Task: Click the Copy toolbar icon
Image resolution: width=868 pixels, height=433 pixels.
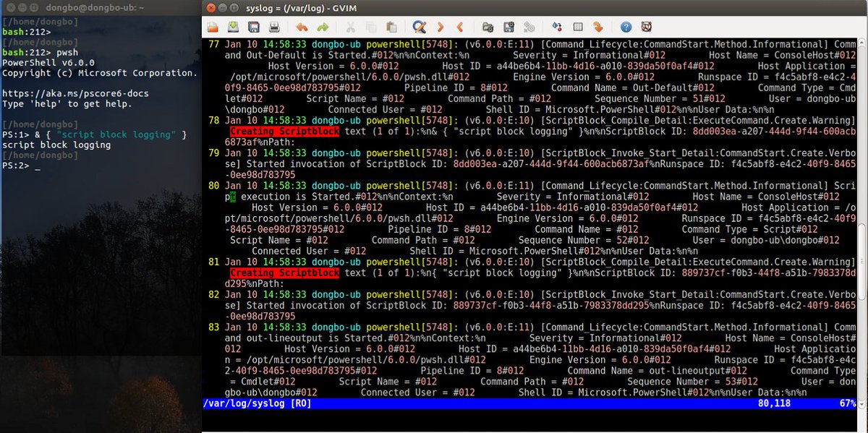Action: pyautogui.click(x=370, y=27)
